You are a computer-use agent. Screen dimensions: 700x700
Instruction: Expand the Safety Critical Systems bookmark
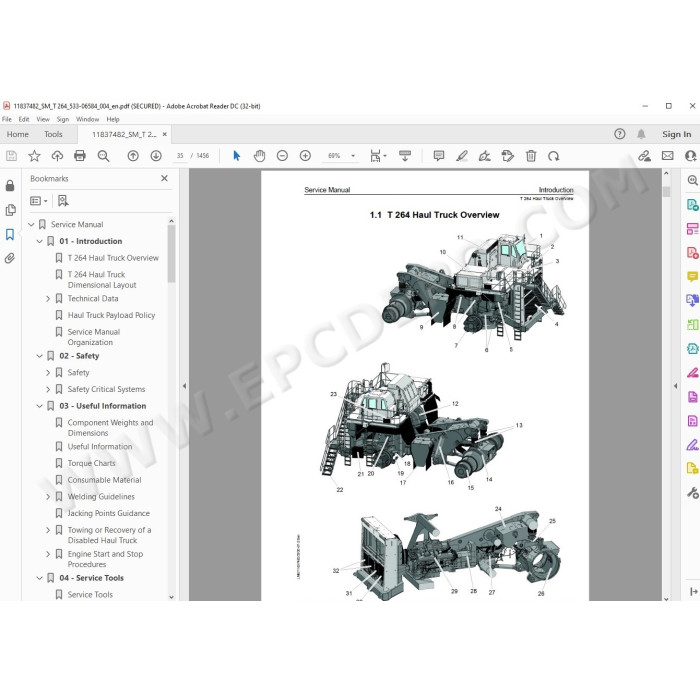48,389
